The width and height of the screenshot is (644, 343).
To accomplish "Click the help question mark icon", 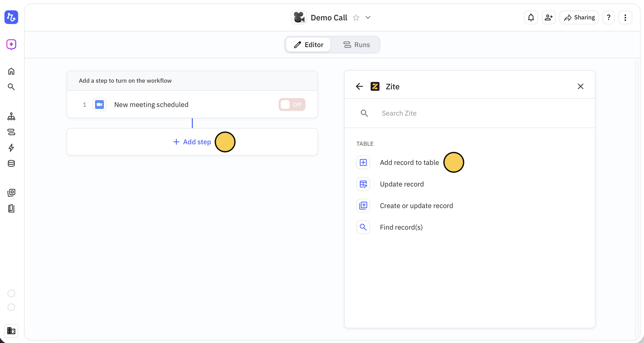I will [x=608, y=17].
